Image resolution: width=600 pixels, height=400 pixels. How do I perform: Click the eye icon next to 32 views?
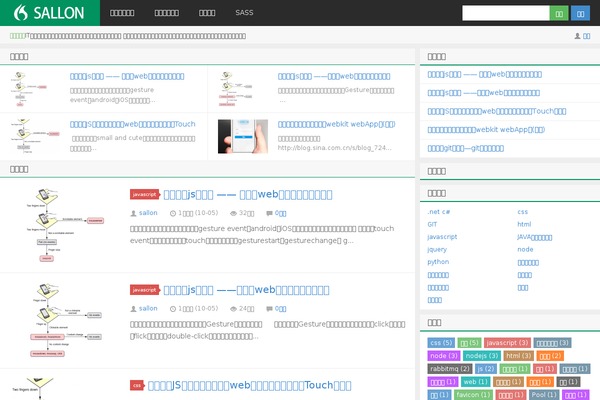(233, 213)
